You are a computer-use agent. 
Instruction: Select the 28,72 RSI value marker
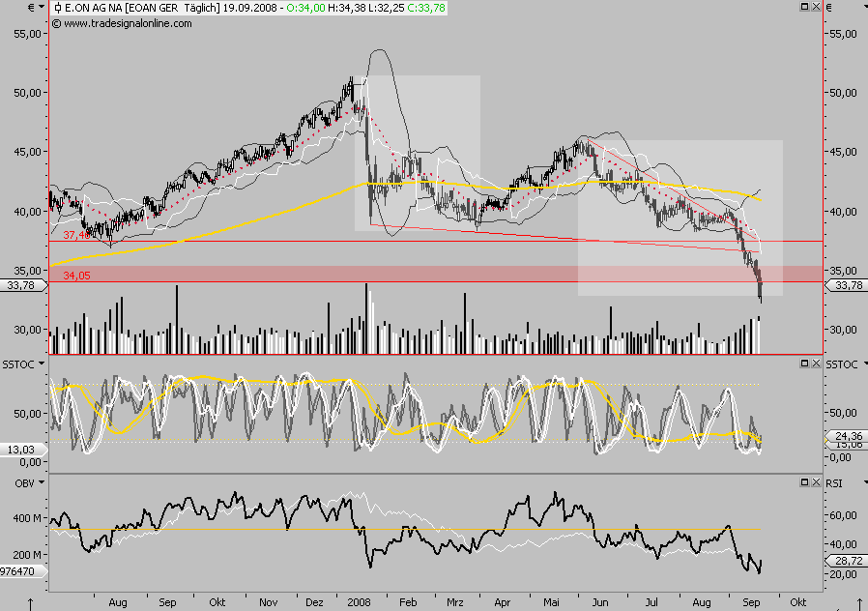[x=847, y=561]
